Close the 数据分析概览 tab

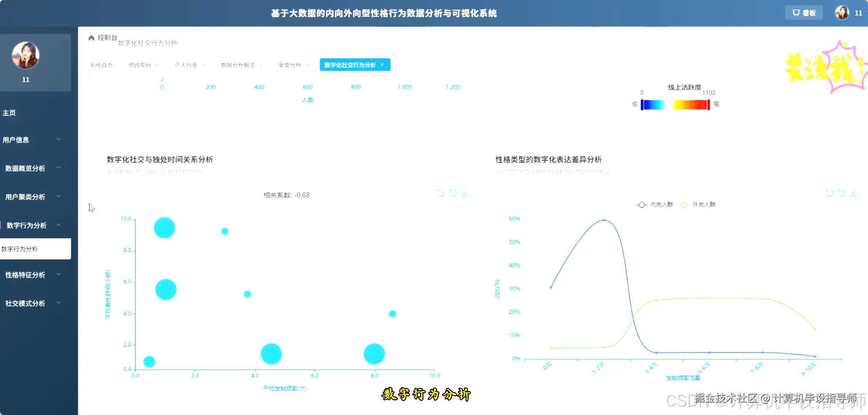pyautogui.click(x=261, y=64)
